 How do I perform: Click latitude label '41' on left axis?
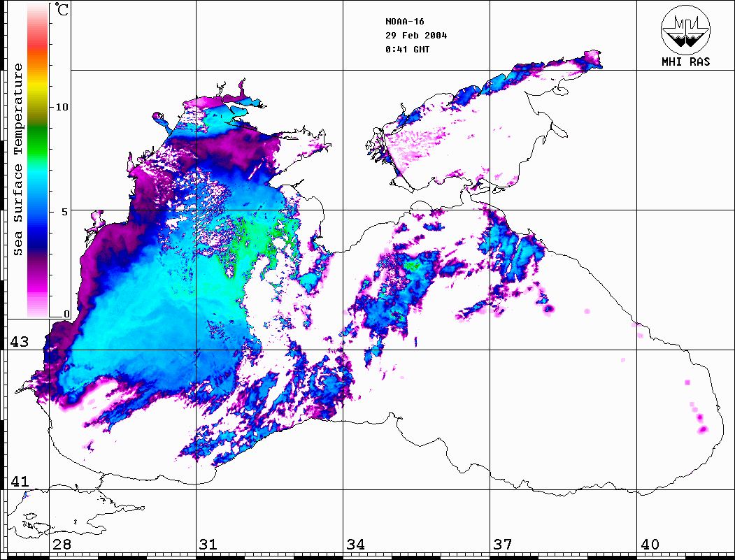point(20,481)
